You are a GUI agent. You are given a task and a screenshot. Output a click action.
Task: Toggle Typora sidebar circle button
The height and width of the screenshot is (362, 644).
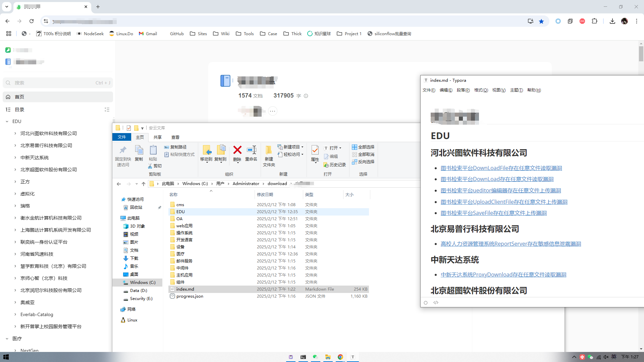tap(426, 302)
